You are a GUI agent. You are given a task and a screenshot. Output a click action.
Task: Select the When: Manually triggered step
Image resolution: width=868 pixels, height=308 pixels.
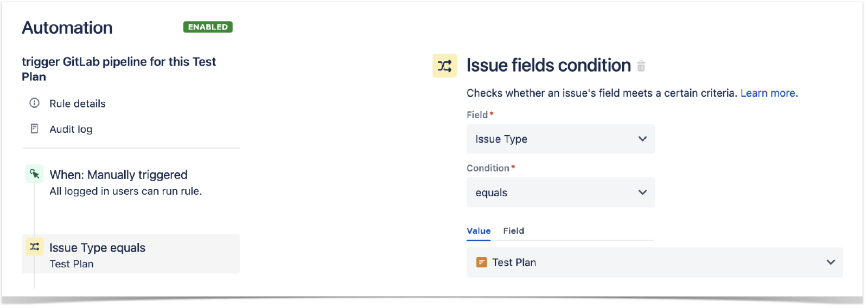click(118, 175)
